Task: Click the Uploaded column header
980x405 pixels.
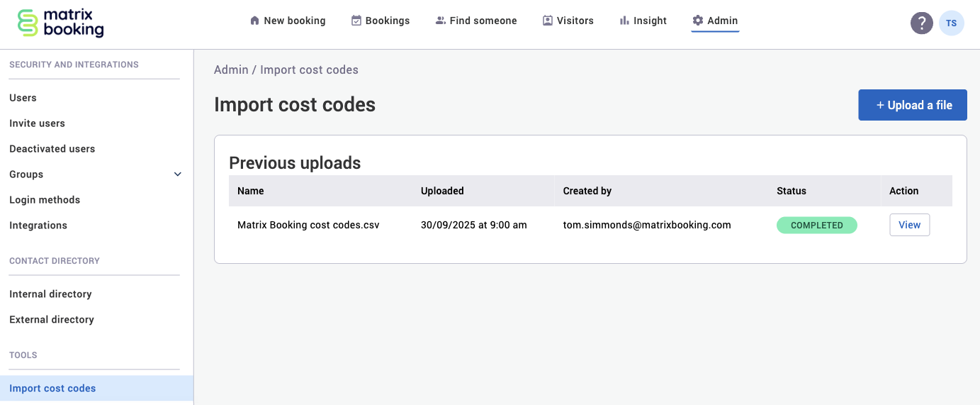Action: [x=442, y=191]
